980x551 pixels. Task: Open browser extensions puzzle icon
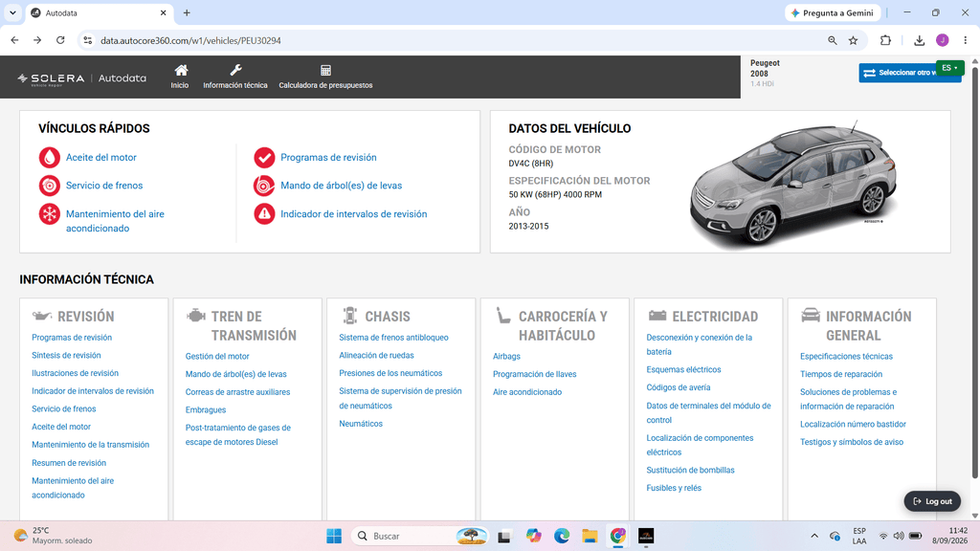[885, 40]
